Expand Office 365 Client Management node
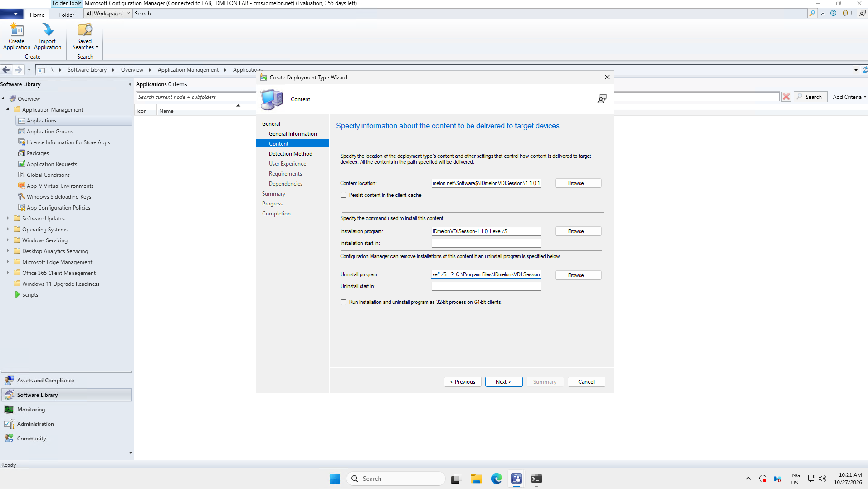868x489 pixels. [x=8, y=273]
